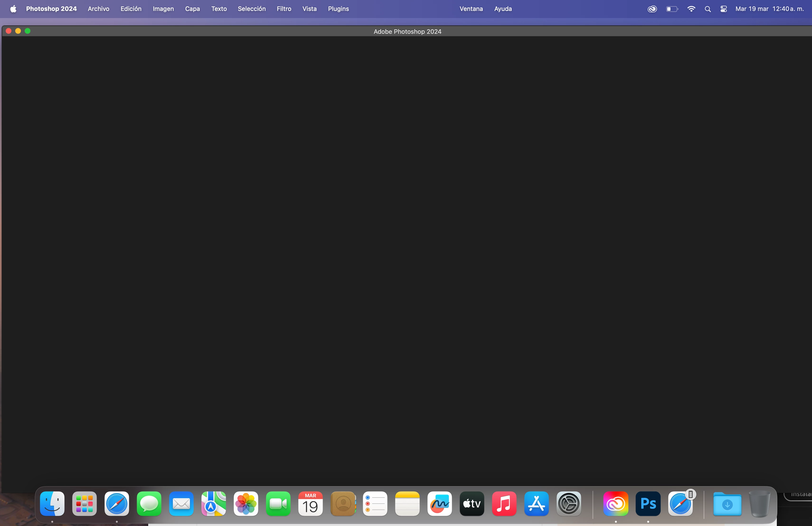The height and width of the screenshot is (526, 812).
Task: Open Control Center in menu bar
Action: click(723, 9)
